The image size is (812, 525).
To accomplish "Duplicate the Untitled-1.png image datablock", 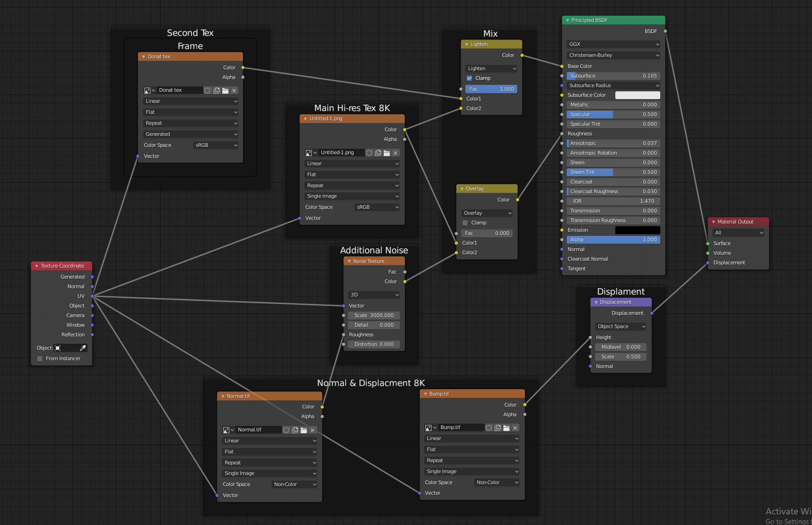I will (378, 153).
